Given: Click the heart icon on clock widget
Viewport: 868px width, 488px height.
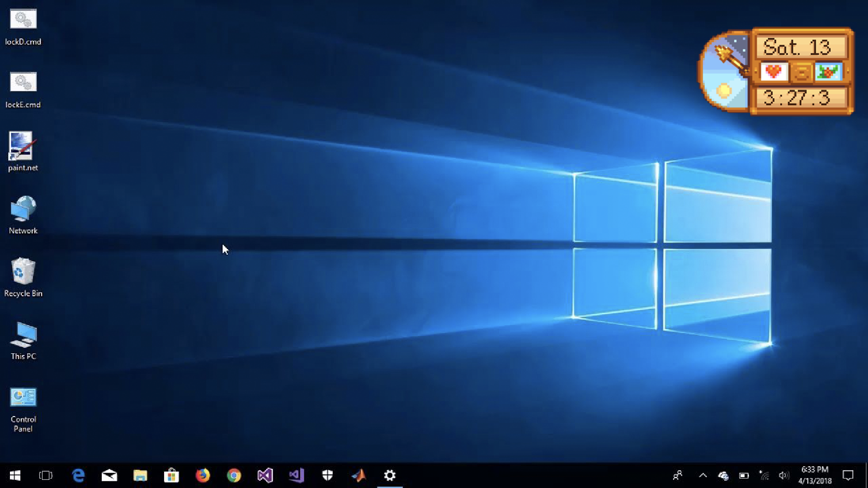Looking at the screenshot, I should coord(774,72).
